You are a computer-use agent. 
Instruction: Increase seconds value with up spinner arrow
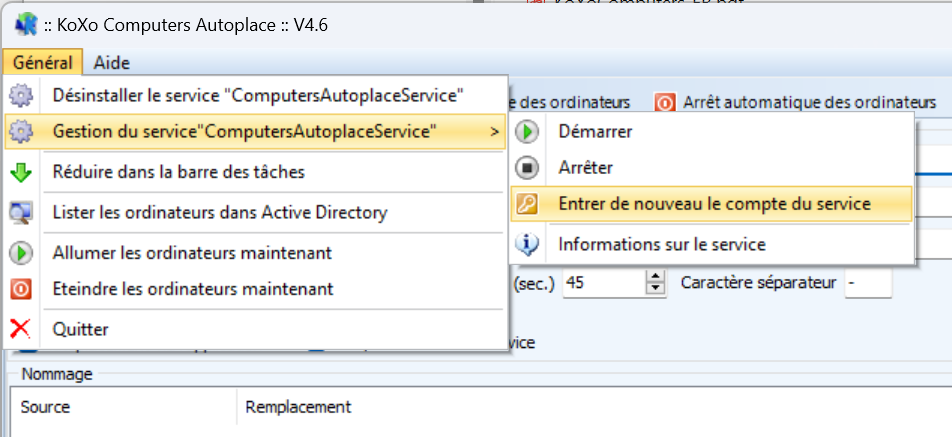tap(655, 277)
